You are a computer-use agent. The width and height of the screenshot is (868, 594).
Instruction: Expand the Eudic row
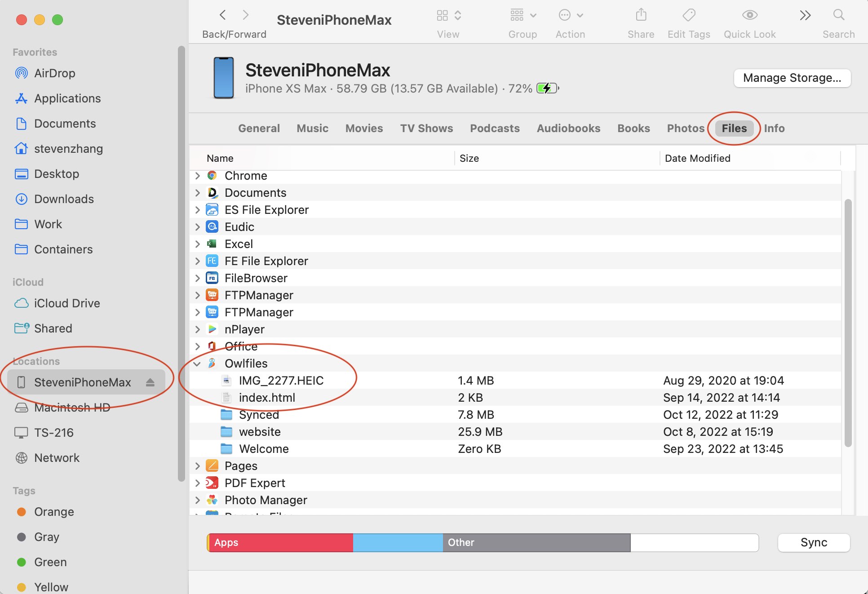(x=198, y=227)
